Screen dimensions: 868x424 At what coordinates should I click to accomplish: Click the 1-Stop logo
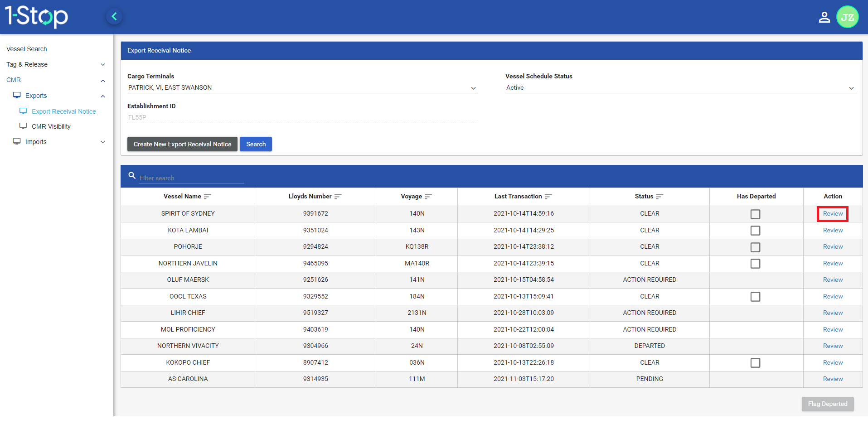click(x=36, y=17)
